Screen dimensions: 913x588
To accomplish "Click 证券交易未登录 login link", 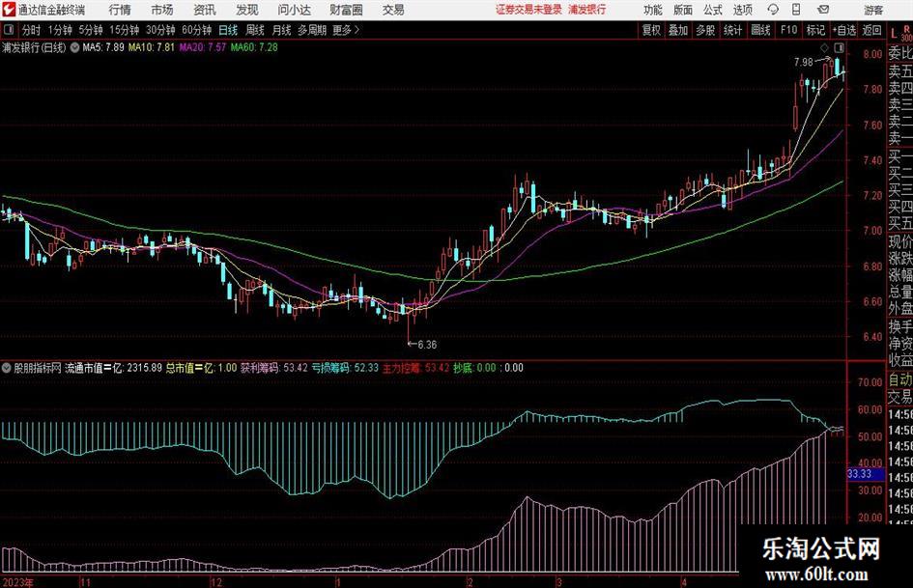I will pos(528,10).
